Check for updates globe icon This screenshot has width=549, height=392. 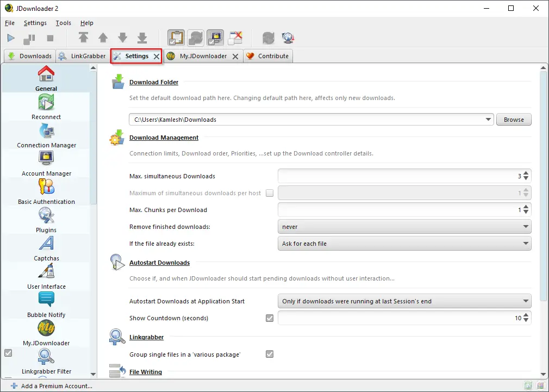tap(288, 38)
